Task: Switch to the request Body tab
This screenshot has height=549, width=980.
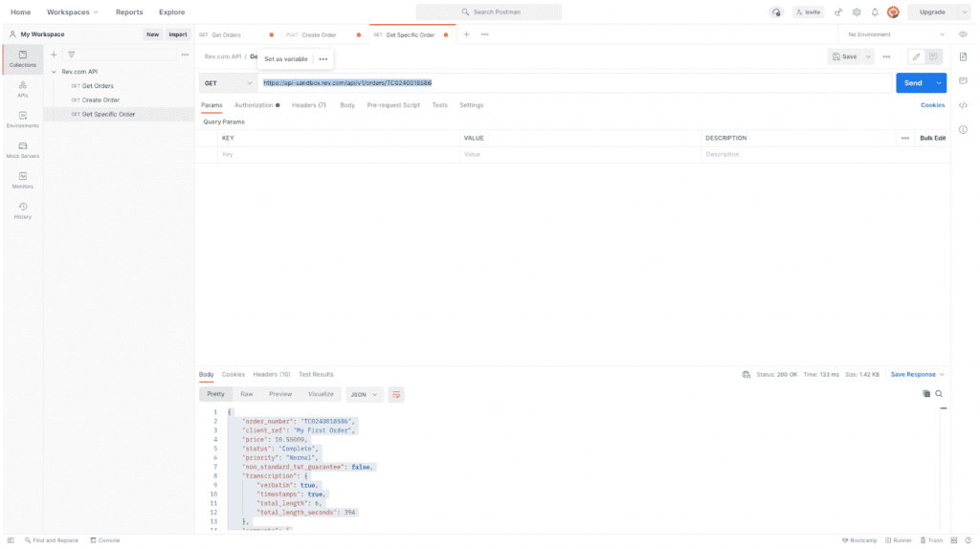Action: [347, 105]
